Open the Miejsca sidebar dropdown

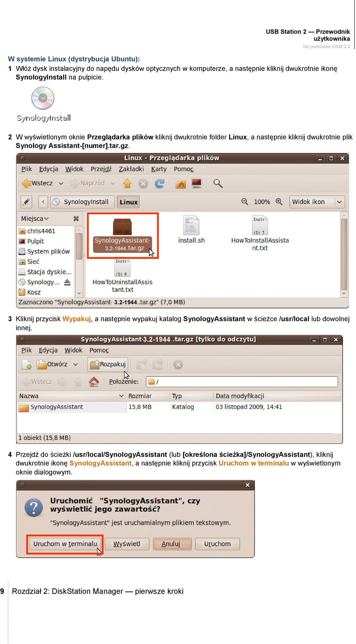(35, 218)
